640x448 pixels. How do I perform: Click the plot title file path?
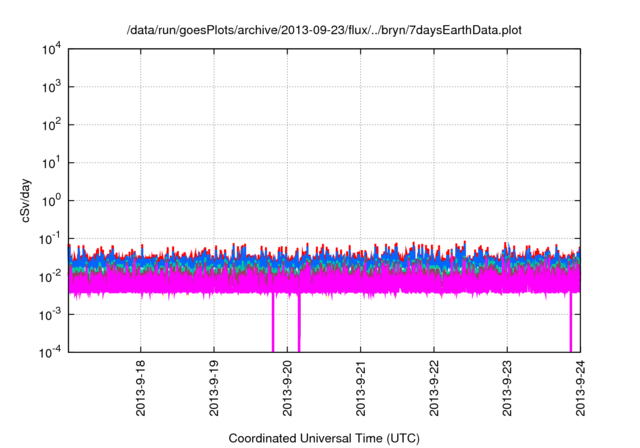click(324, 30)
